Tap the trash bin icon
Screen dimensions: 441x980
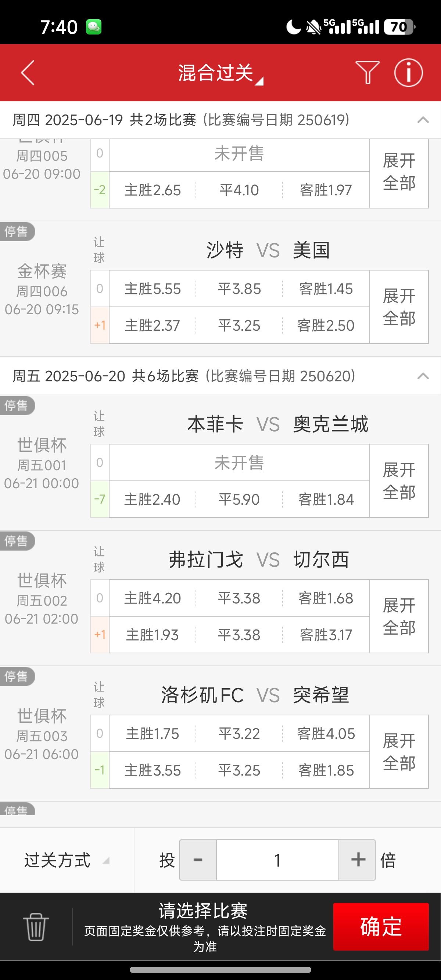point(36,927)
